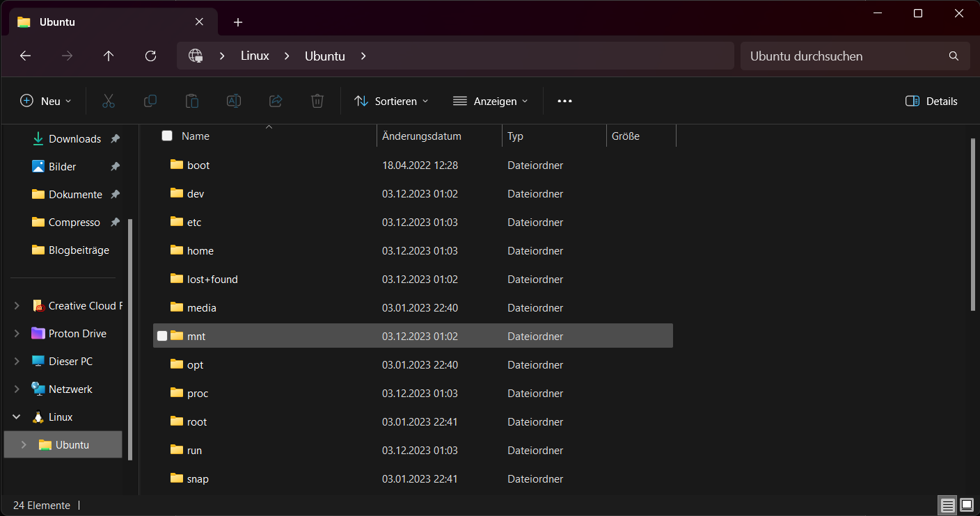
Task: Select the opt folder row
Action: tap(413, 364)
